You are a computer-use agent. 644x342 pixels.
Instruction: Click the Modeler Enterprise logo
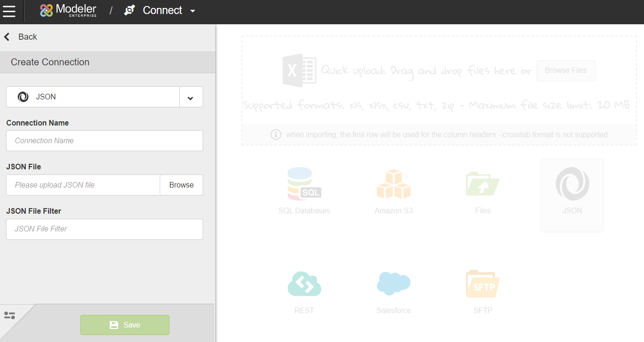[x=68, y=10]
